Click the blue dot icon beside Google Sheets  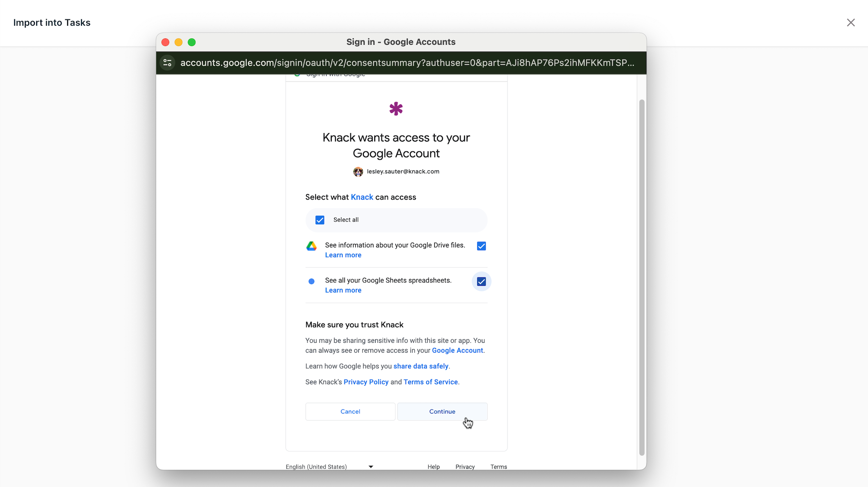coord(311,281)
